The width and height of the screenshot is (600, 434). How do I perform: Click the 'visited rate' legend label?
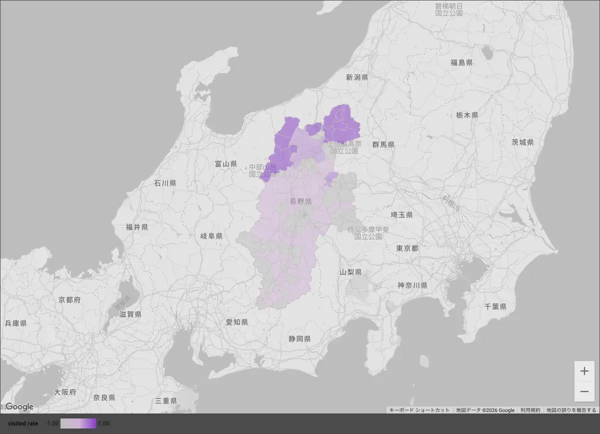point(23,423)
